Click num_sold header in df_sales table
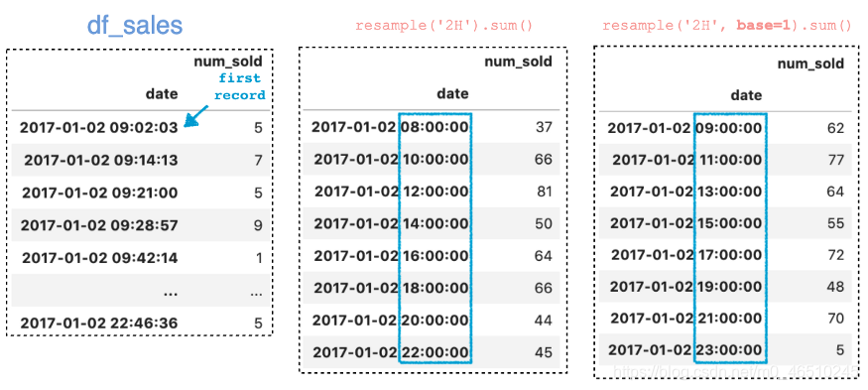 coord(227,61)
